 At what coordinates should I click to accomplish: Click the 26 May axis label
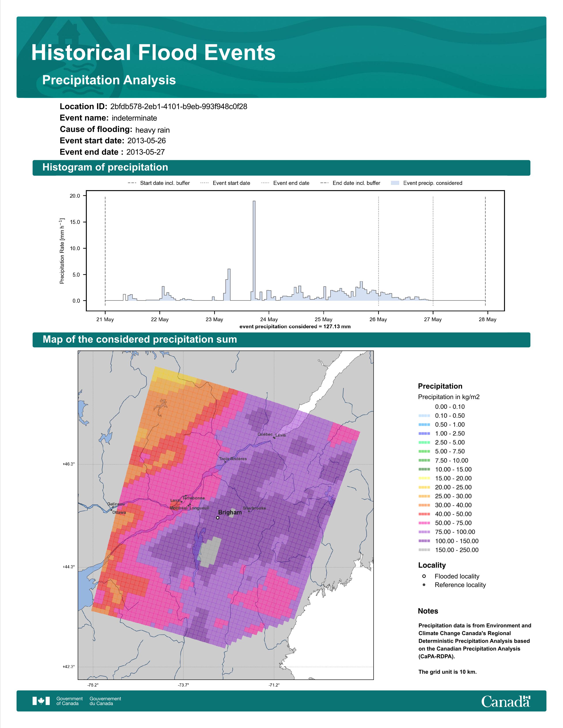pyautogui.click(x=378, y=319)
